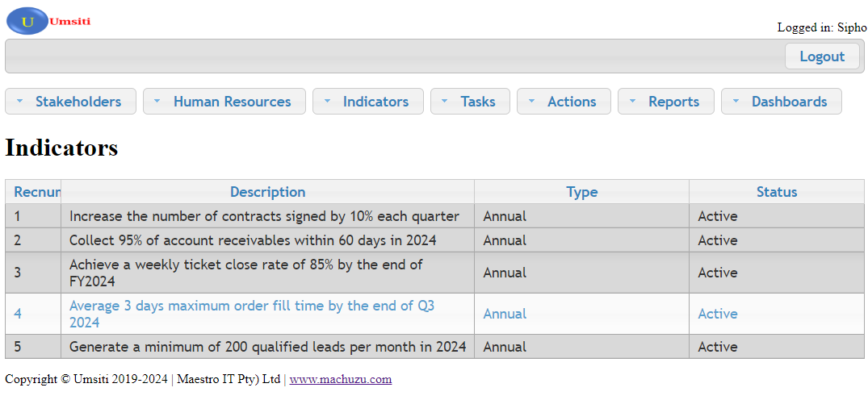
Task: Open the www.machuzu.com link
Action: (340, 379)
